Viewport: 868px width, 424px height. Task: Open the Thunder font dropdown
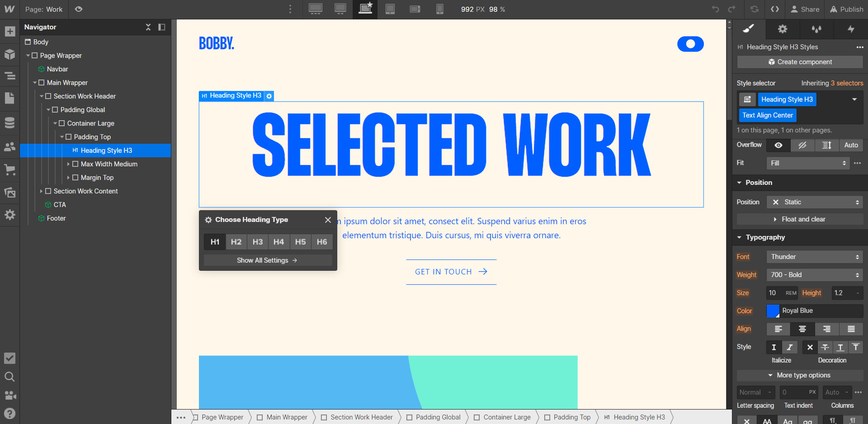pyautogui.click(x=814, y=257)
